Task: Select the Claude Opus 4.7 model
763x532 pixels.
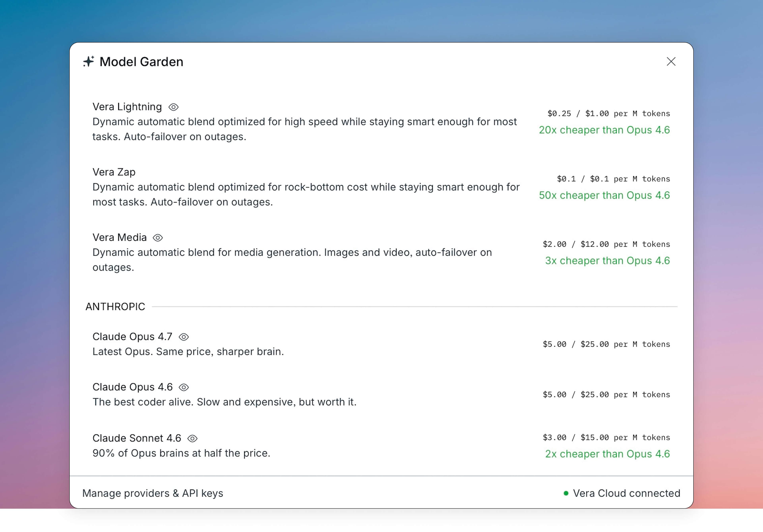Action: coord(132,337)
